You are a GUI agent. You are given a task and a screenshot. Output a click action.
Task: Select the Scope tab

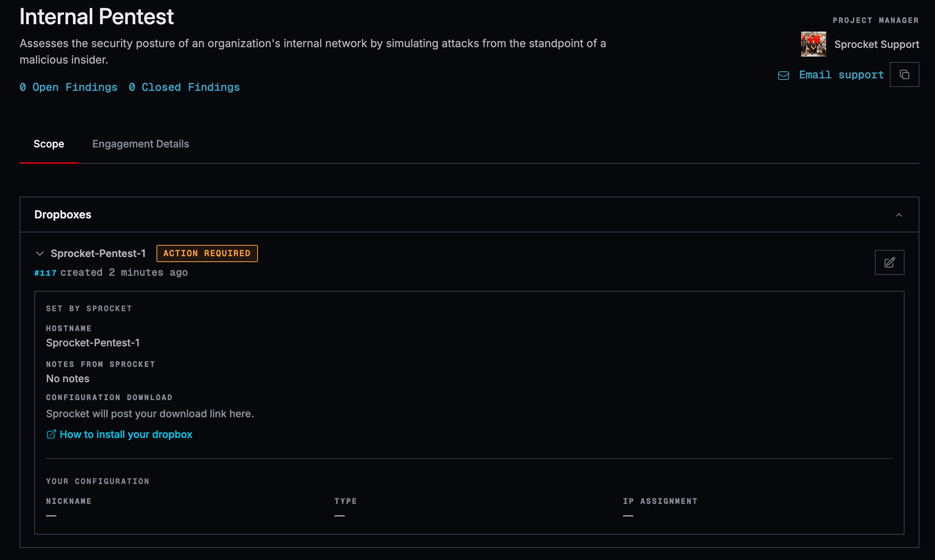tap(49, 144)
